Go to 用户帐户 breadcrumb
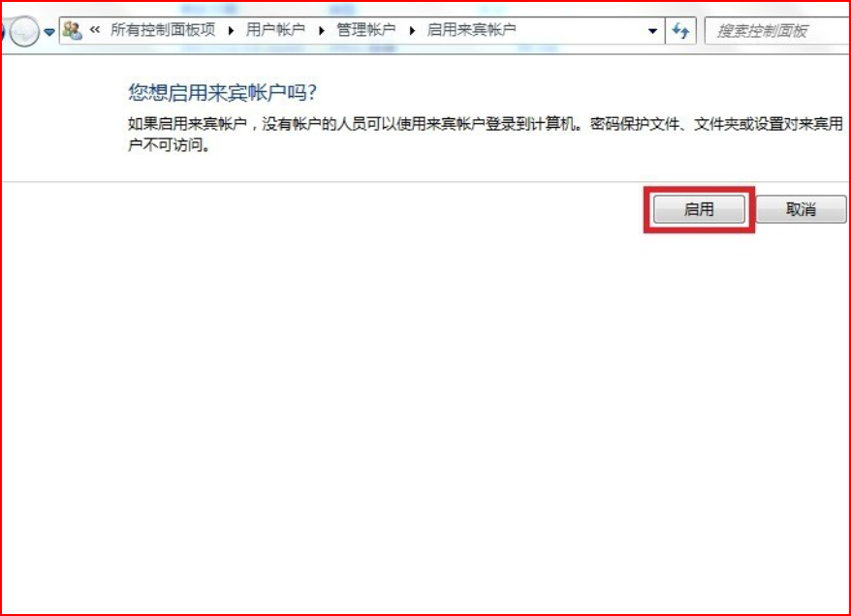851x616 pixels. [275, 30]
